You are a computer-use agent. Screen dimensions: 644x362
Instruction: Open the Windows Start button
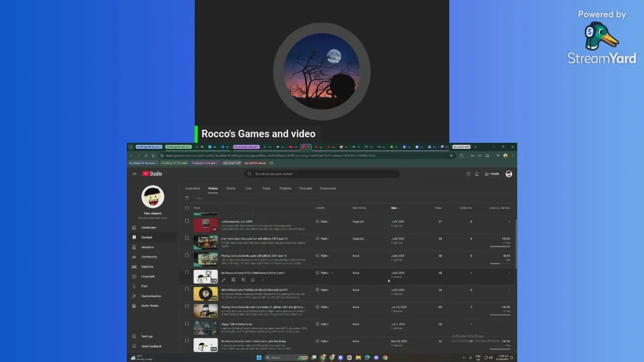coord(259,357)
